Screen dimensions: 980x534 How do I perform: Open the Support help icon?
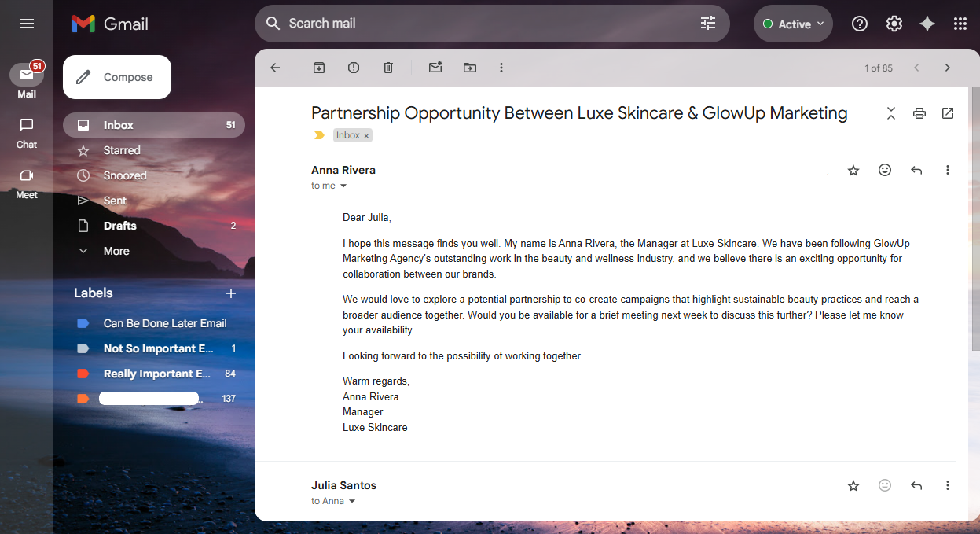point(860,24)
